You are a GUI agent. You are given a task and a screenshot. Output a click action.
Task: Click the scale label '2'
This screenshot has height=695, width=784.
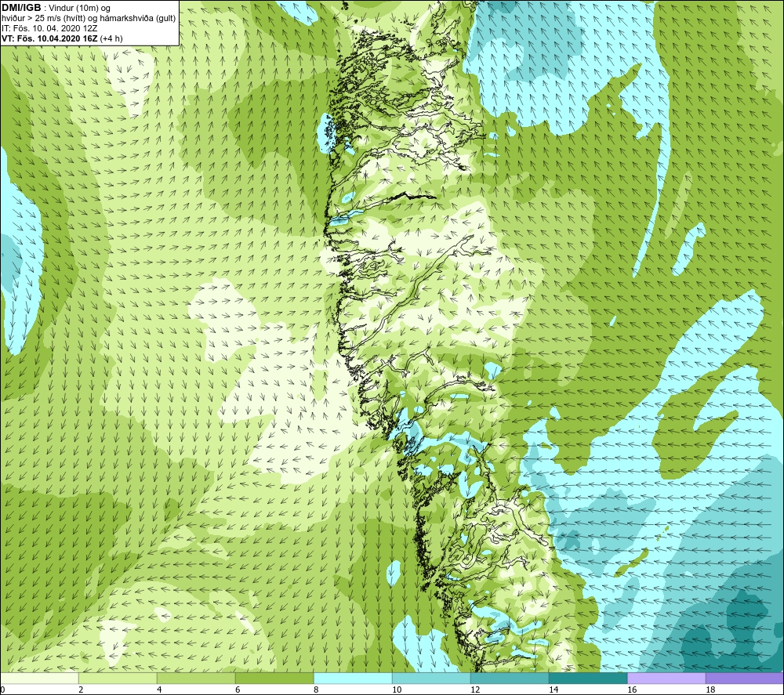click(x=81, y=690)
